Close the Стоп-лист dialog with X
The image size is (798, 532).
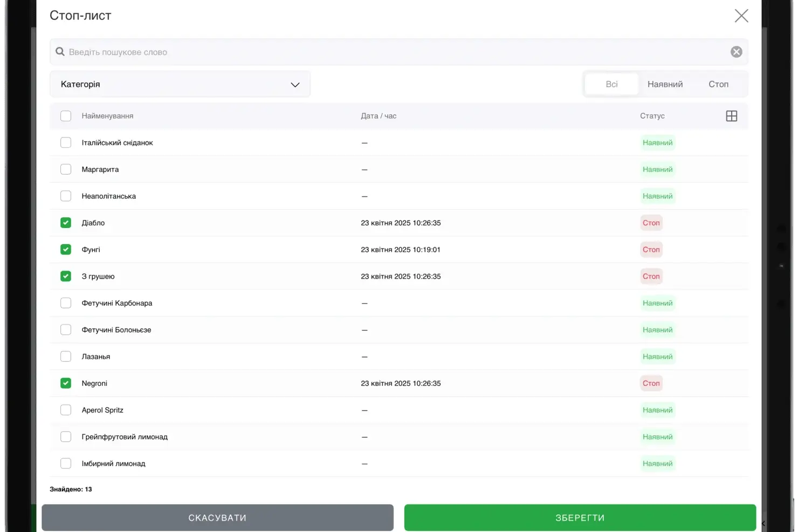[x=741, y=16]
